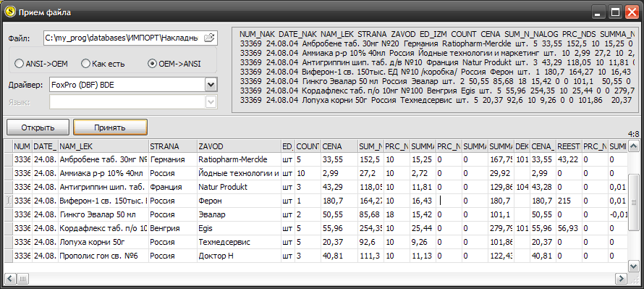Click the preview line with 'Йодные технологии и маркетинг'
Screen dimensions: 644x289
436,53
